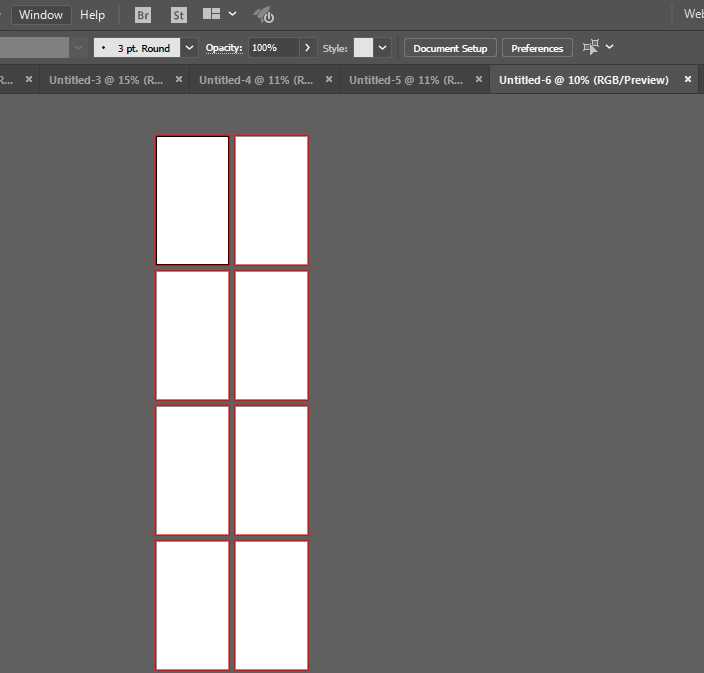Image resolution: width=704 pixels, height=673 pixels.
Task: Click the Opacity 100% input field
Action: pos(272,48)
